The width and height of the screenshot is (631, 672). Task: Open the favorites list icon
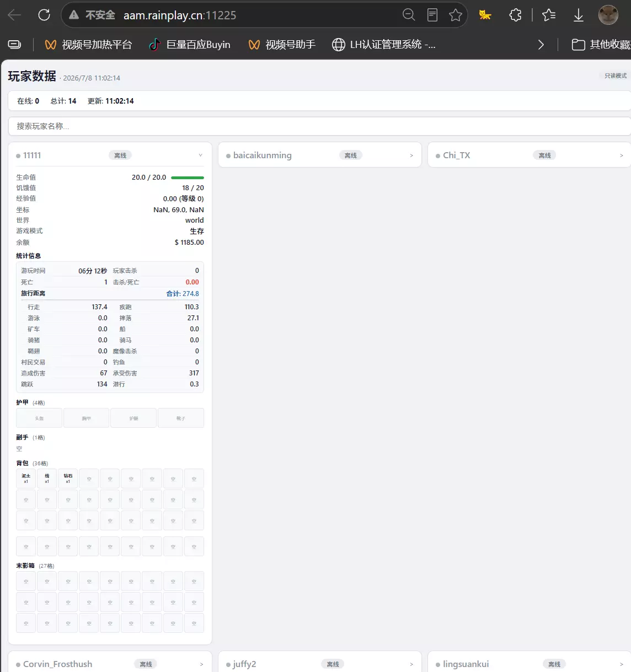click(549, 15)
